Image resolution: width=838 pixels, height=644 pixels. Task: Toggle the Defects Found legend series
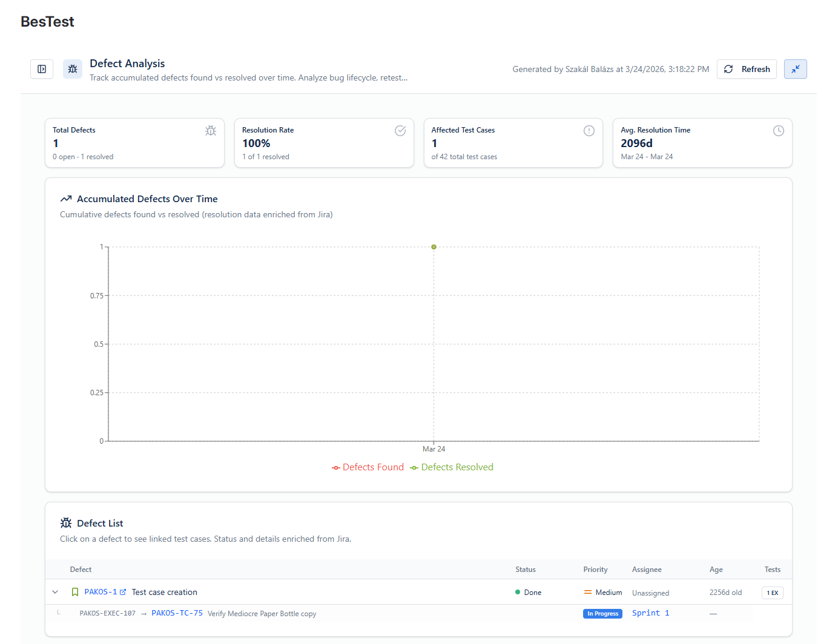[x=368, y=467]
